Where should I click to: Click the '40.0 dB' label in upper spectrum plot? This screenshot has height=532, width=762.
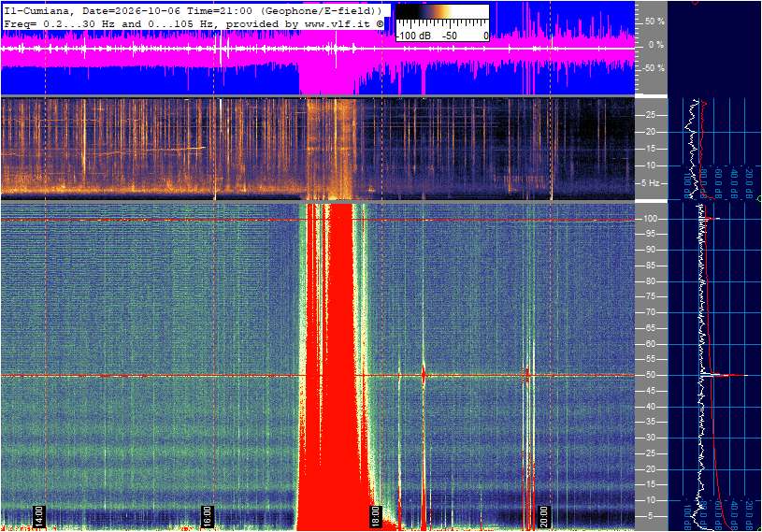pyautogui.click(x=734, y=183)
